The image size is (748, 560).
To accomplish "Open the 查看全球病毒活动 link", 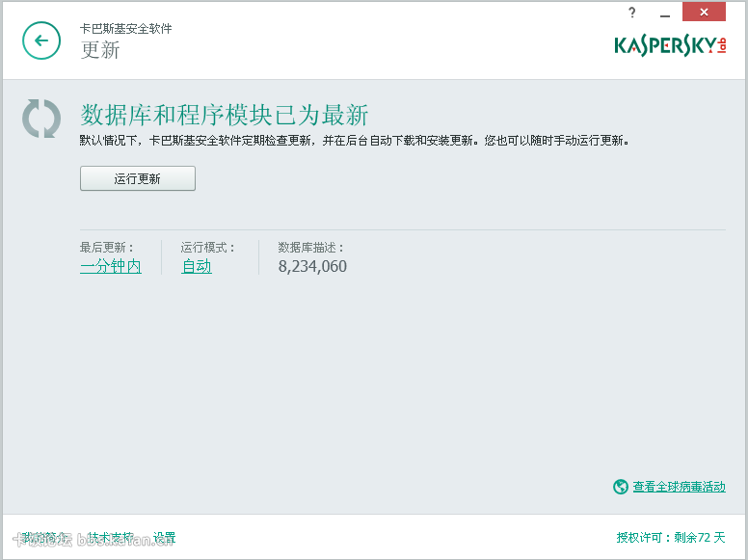I will 679,487.
